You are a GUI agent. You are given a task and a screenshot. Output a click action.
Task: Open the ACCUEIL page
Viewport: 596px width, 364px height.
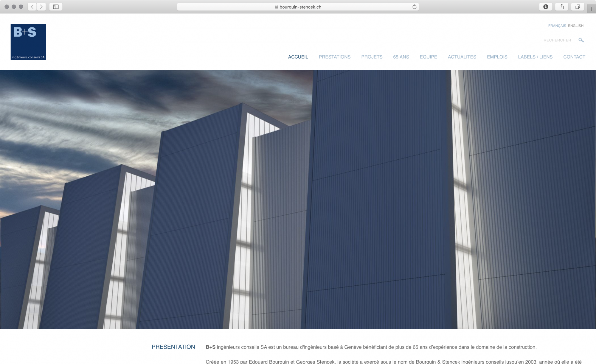[x=298, y=57]
